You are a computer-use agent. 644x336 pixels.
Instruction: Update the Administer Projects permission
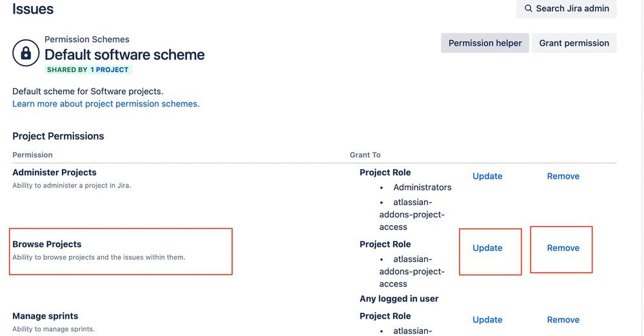click(487, 176)
